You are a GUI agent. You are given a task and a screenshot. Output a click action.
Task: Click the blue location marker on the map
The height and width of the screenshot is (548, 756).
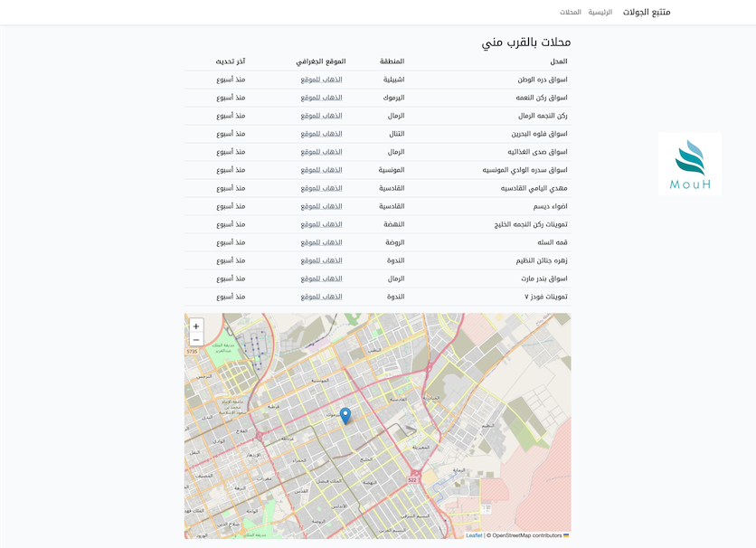pyautogui.click(x=345, y=415)
